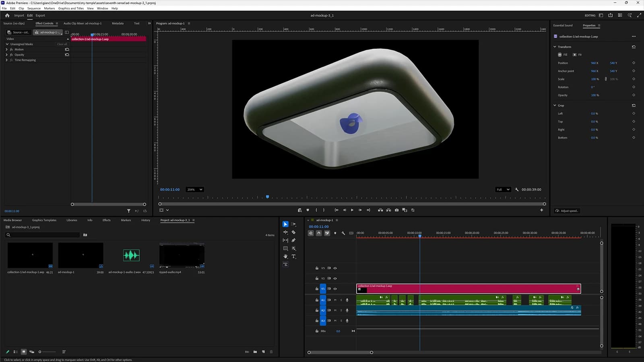The height and width of the screenshot is (362, 644).
Task: Open the Full playback resolution dropdown
Action: [x=503, y=189]
